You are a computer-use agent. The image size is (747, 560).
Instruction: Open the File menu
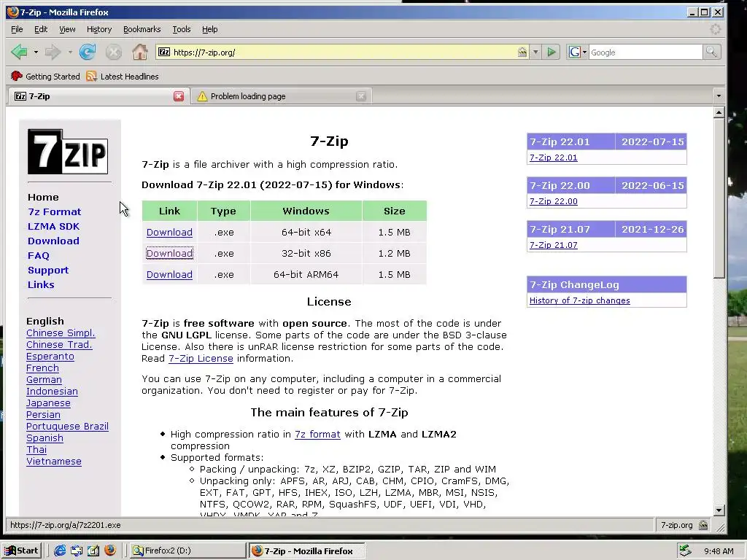17,29
